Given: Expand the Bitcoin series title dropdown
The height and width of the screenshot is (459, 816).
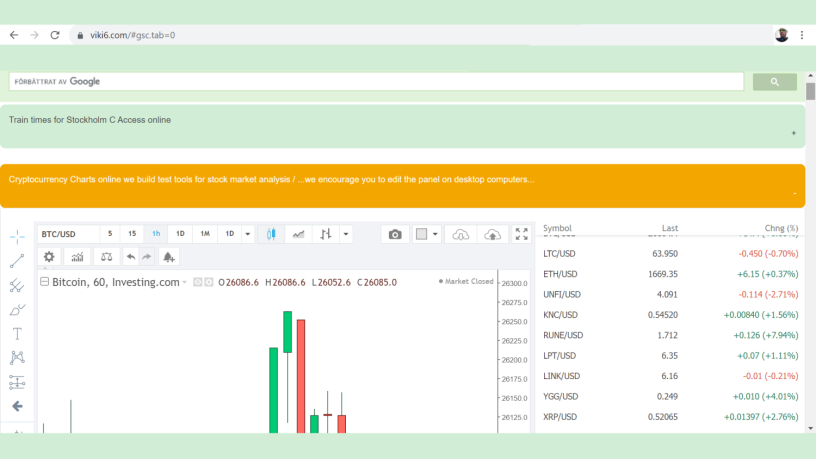Looking at the screenshot, I should [x=184, y=283].
